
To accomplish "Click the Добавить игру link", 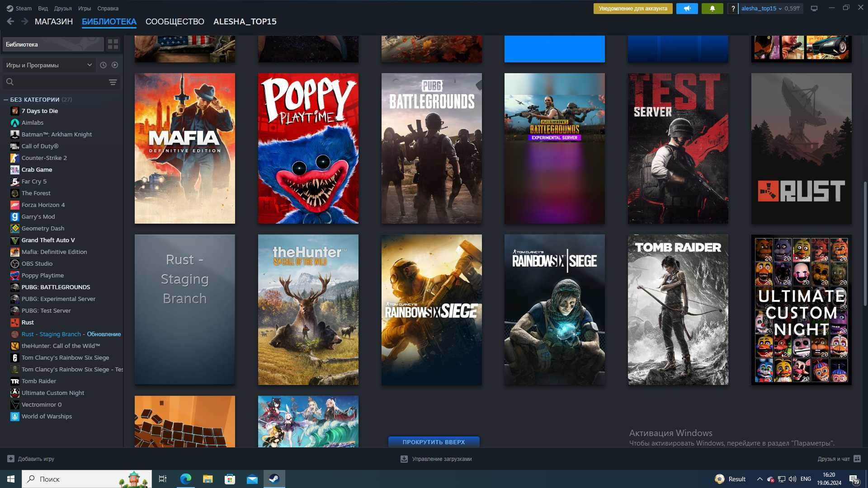I will [36, 459].
